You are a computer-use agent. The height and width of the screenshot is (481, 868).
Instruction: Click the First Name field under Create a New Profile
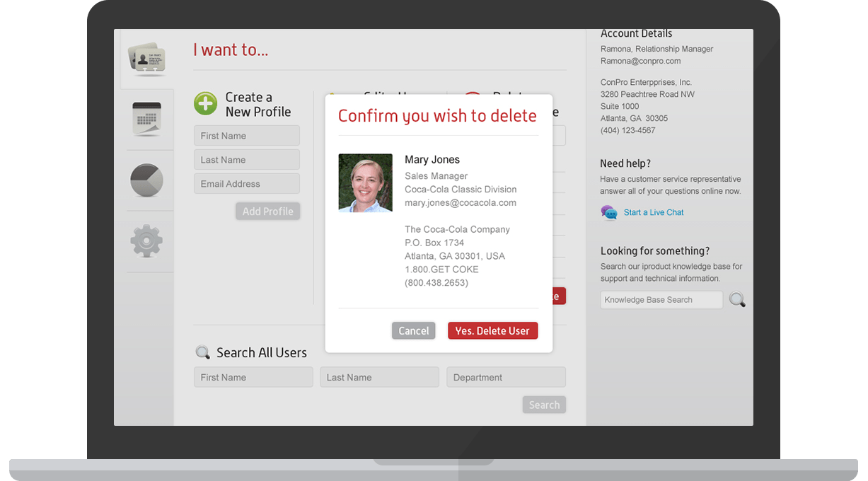[247, 136]
